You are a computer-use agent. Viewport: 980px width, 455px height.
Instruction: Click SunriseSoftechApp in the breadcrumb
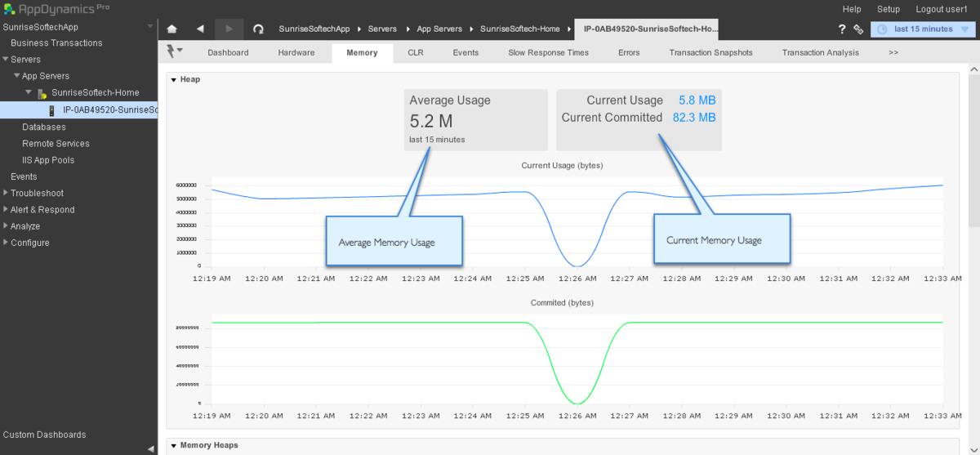pyautogui.click(x=314, y=29)
